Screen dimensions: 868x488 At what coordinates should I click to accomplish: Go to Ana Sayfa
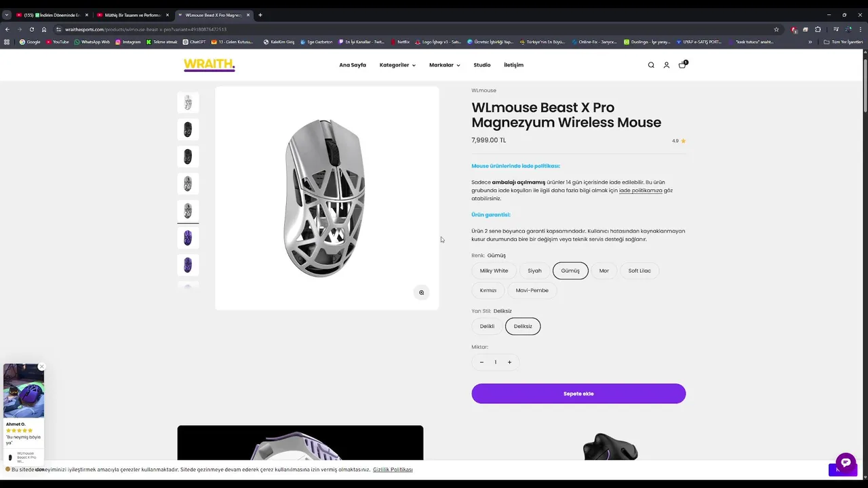click(x=353, y=65)
